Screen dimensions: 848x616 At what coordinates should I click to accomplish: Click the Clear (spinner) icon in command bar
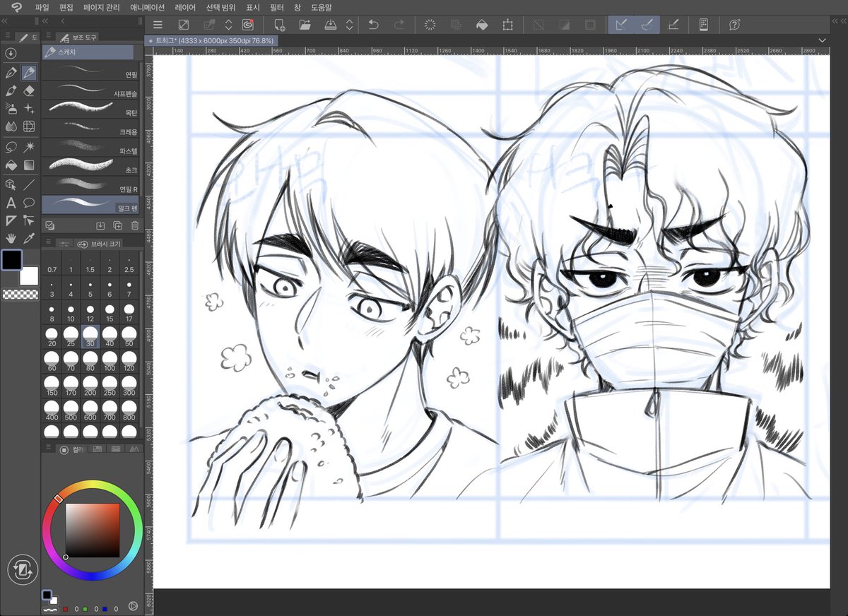point(430,25)
